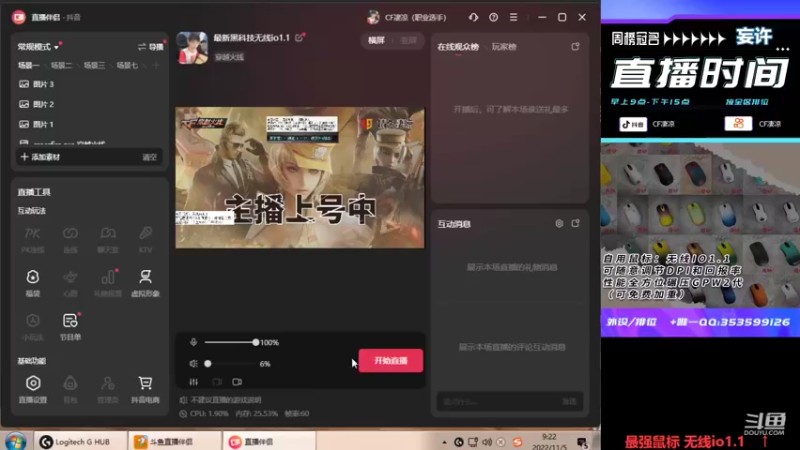800x450 pixels.
Task: Switch to 直播伴侣 taskbar item
Action: [268, 442]
